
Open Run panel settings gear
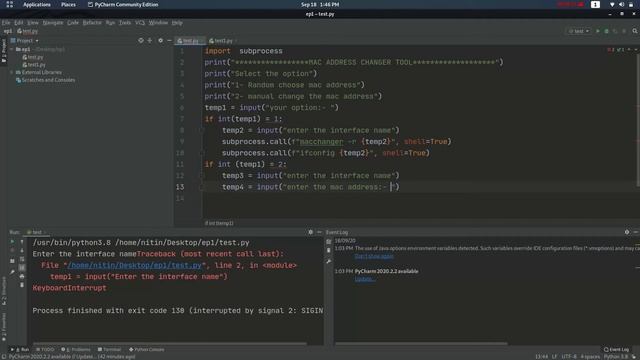(x=311, y=232)
